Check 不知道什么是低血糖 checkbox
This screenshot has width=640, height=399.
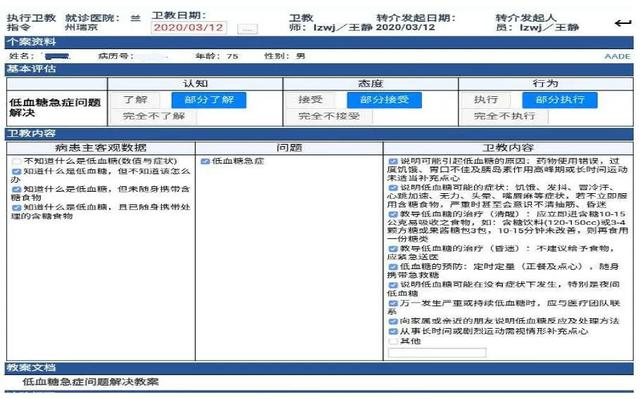[x=16, y=162]
